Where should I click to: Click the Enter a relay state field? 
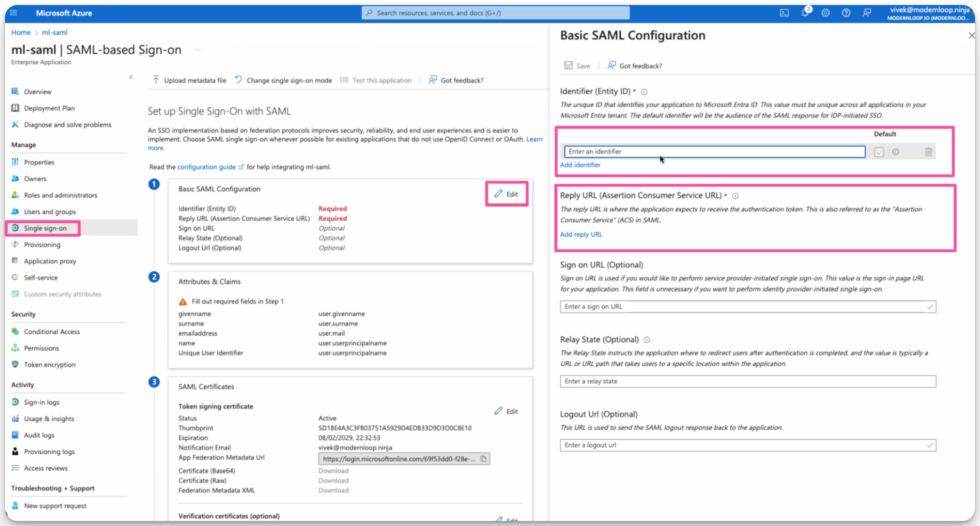pos(748,381)
